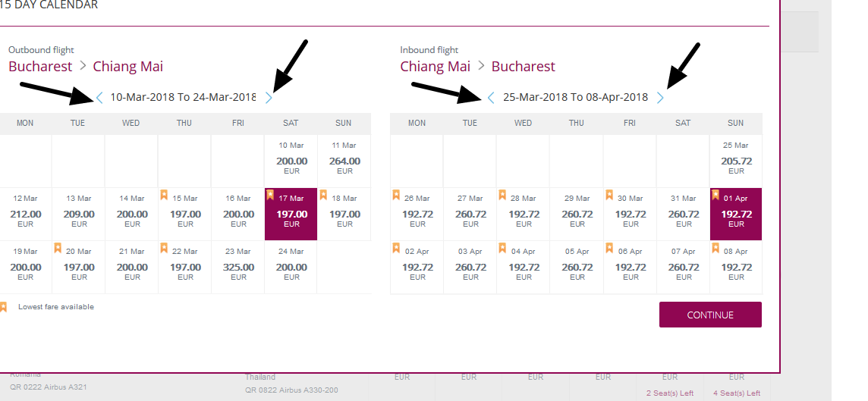Go to next outbound date range
This screenshot has width=868, height=401.
[x=269, y=97]
